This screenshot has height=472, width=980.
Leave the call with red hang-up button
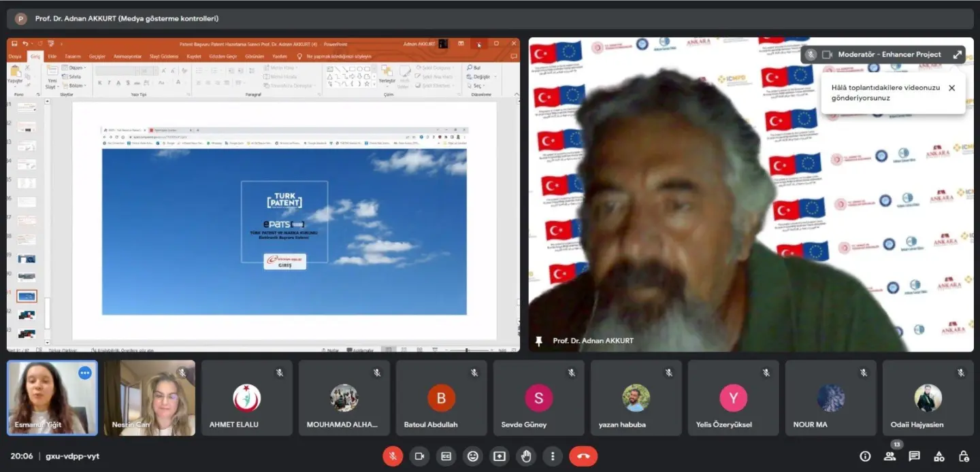tap(583, 456)
